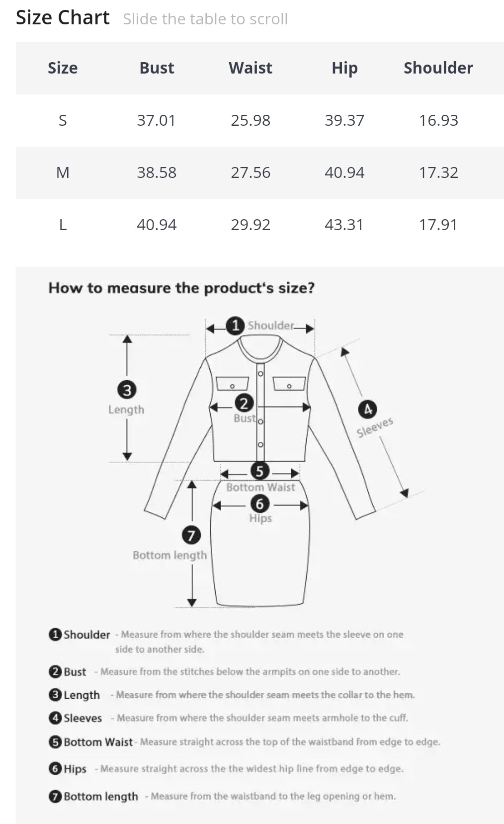This screenshot has width=504, height=824.
Task: Click the number 7 Bottom length marker
Action: 191,535
